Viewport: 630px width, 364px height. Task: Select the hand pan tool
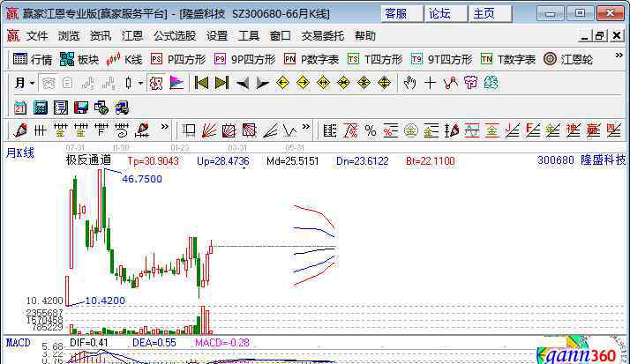coord(409,83)
